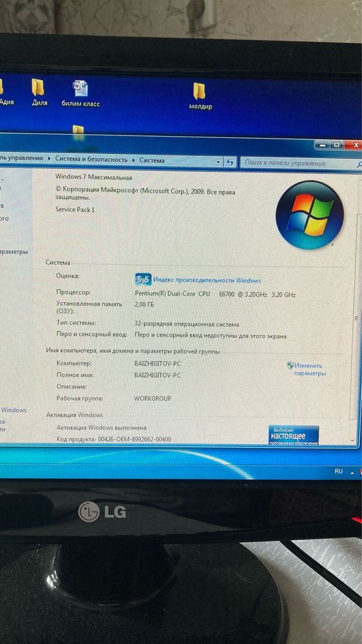This screenshot has height=644, width=362.
Task: Go to Система и безопасность breadcrumb
Action: (x=91, y=159)
